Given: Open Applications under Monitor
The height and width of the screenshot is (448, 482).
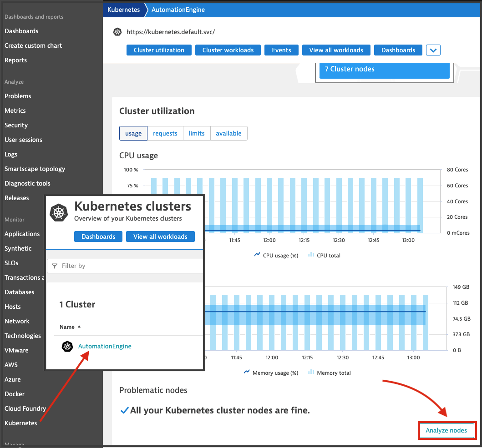Looking at the screenshot, I should (x=22, y=234).
